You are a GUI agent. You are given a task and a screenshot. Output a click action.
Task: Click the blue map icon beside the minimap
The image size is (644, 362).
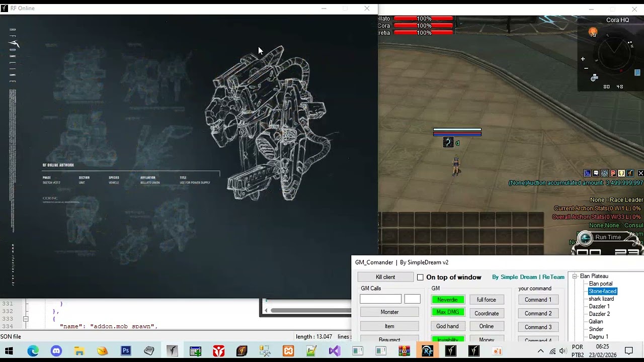pyautogui.click(x=637, y=73)
